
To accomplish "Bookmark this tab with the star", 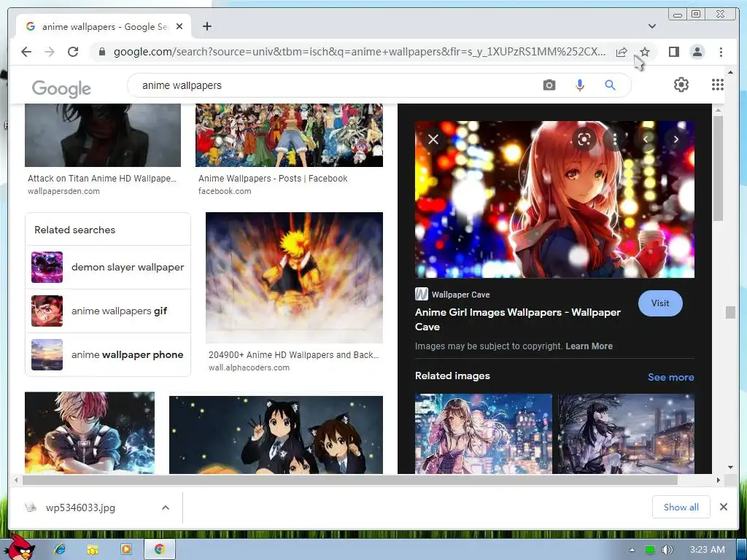I will [645, 52].
